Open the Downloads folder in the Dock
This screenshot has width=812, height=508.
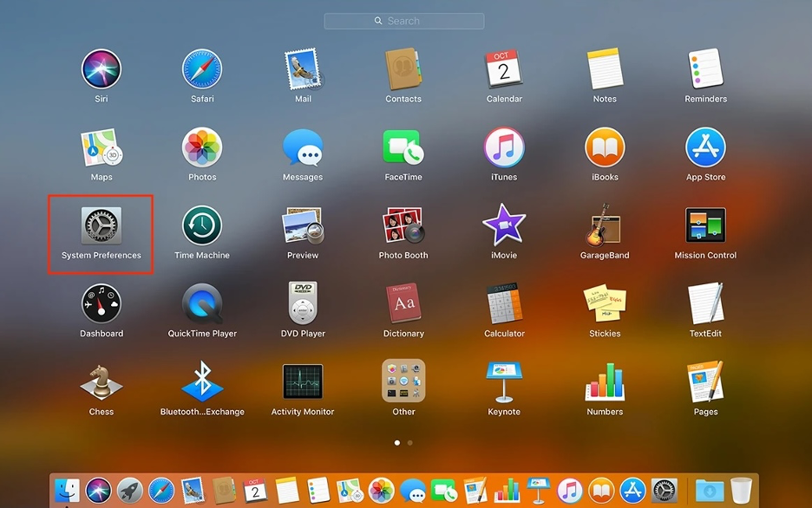coord(710,491)
